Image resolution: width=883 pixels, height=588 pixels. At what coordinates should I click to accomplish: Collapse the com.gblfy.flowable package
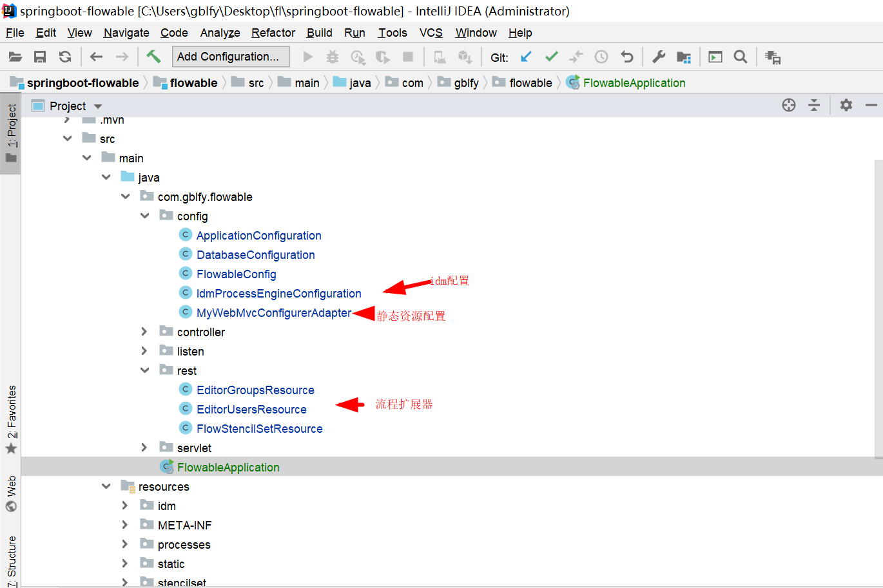click(x=126, y=196)
